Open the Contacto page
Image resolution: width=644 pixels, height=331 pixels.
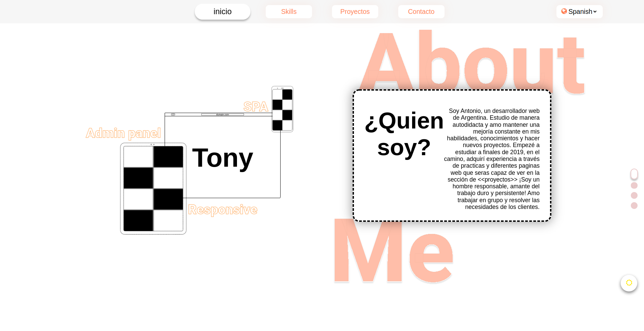pyautogui.click(x=421, y=11)
